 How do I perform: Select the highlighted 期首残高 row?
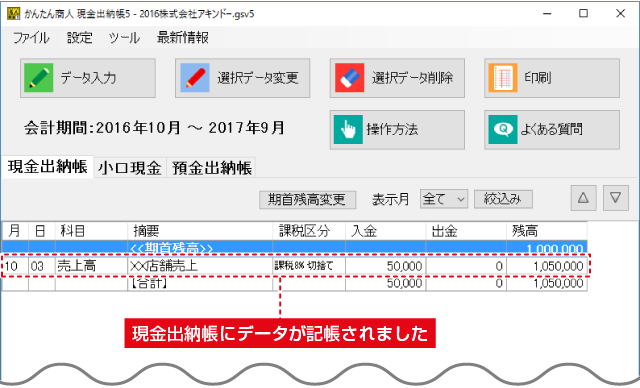tap(295, 247)
